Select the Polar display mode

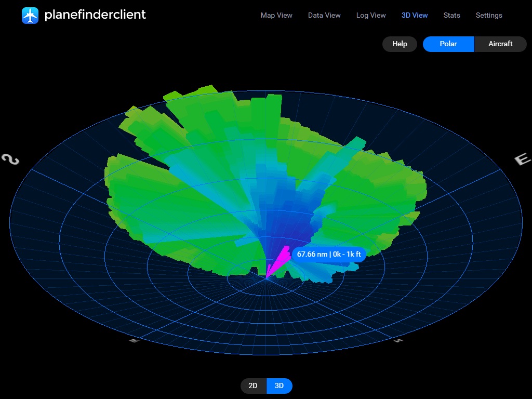coord(448,44)
